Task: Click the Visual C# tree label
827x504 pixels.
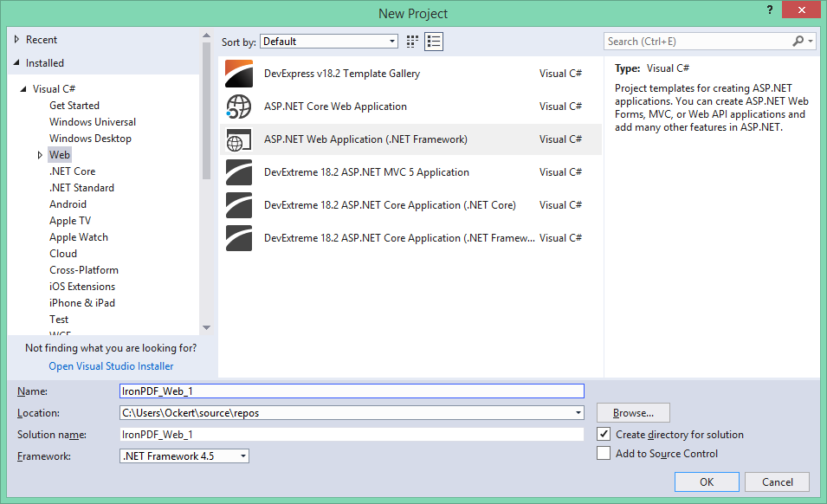Action: [54, 89]
